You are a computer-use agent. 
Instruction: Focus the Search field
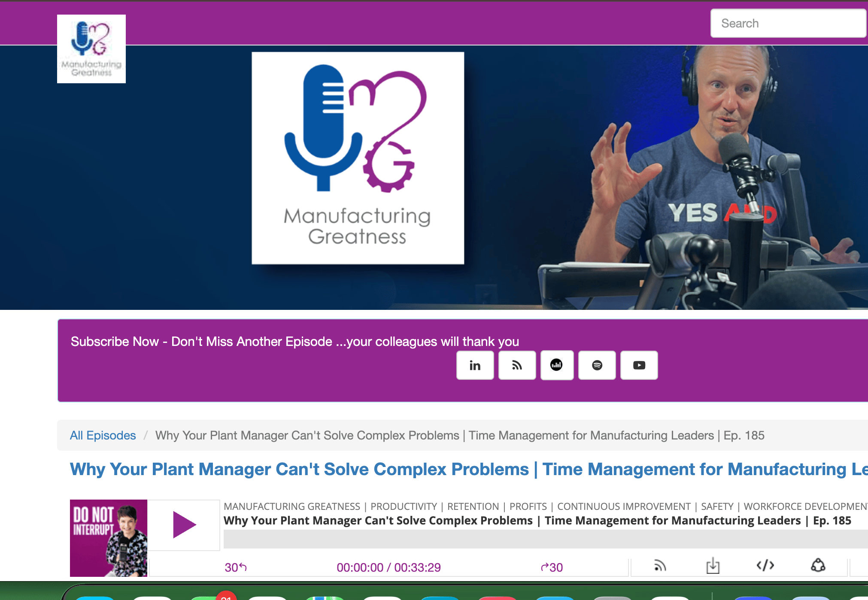788,23
